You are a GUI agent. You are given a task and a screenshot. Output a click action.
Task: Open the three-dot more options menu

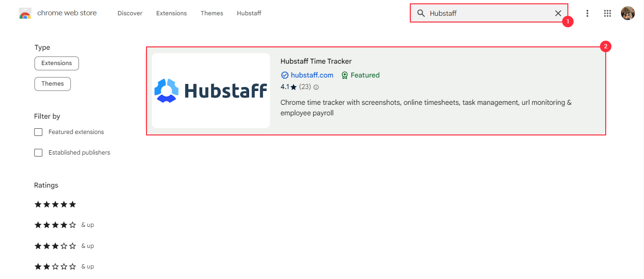tap(588, 13)
